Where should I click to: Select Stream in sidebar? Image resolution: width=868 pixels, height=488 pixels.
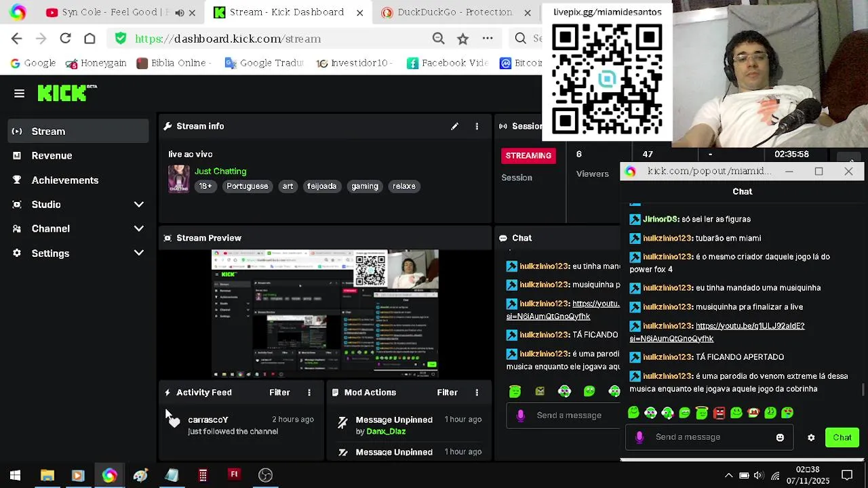pyautogui.click(x=78, y=131)
